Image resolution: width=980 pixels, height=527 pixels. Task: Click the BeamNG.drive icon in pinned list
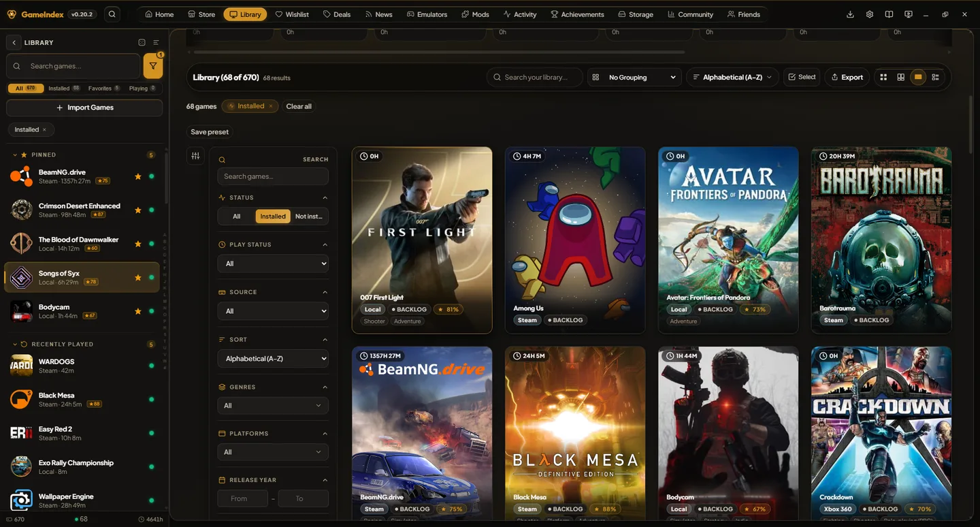click(x=21, y=176)
